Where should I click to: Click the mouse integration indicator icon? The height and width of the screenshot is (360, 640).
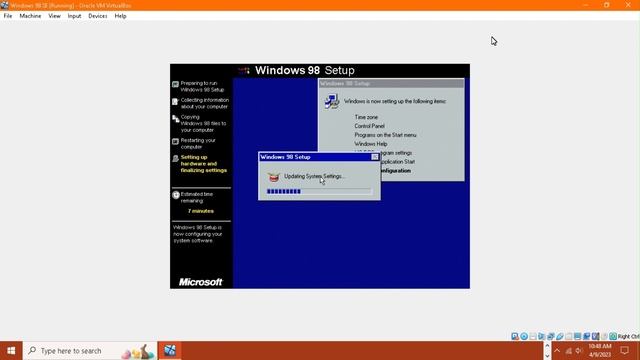pos(604,336)
